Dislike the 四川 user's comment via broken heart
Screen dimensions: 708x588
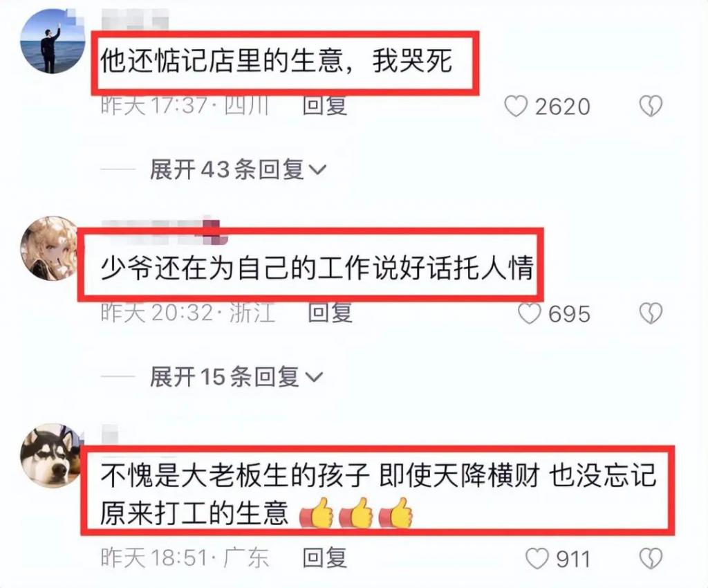click(651, 107)
